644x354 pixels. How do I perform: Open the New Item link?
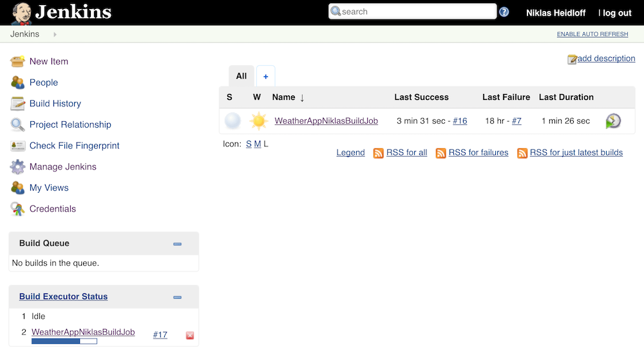(49, 61)
